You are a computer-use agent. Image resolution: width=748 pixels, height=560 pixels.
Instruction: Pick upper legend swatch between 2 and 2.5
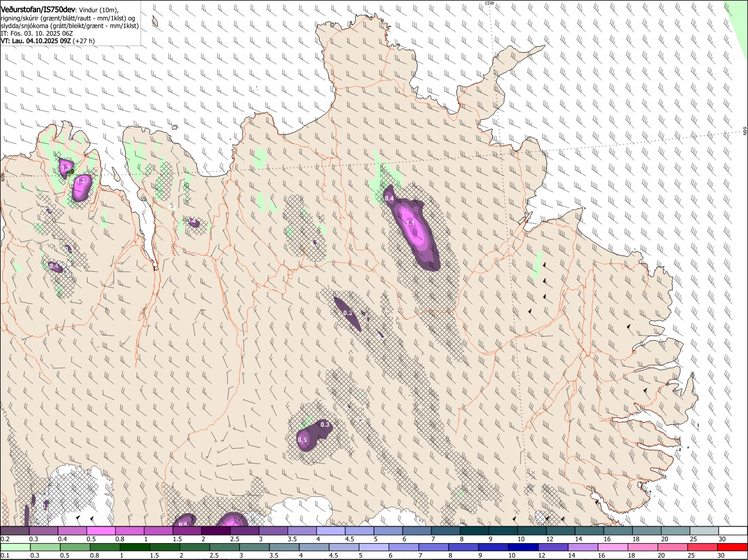point(216,531)
